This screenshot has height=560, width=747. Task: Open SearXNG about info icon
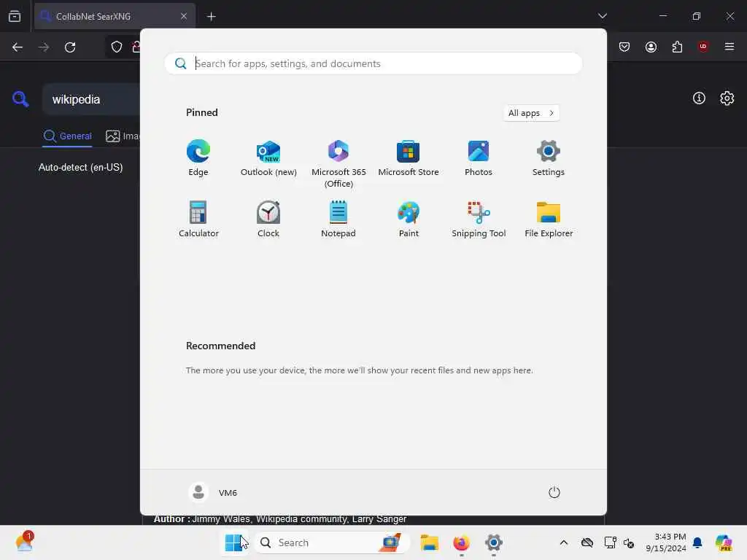click(x=699, y=98)
